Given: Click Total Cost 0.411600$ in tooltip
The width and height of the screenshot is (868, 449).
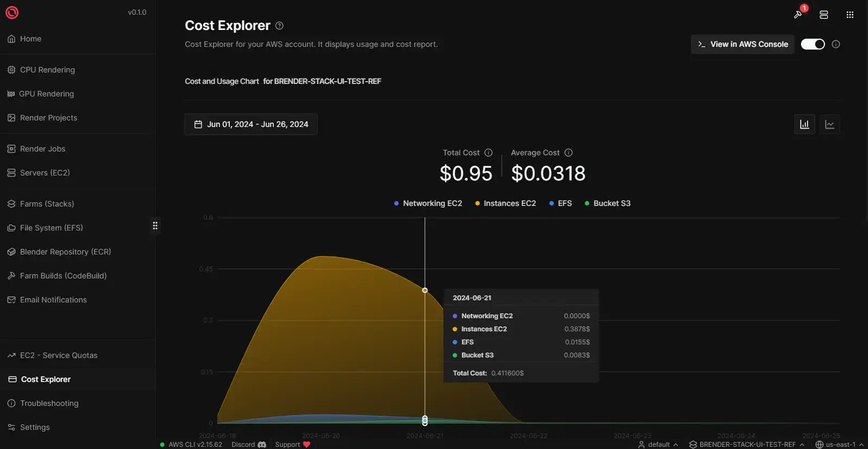Looking at the screenshot, I should 488,373.
